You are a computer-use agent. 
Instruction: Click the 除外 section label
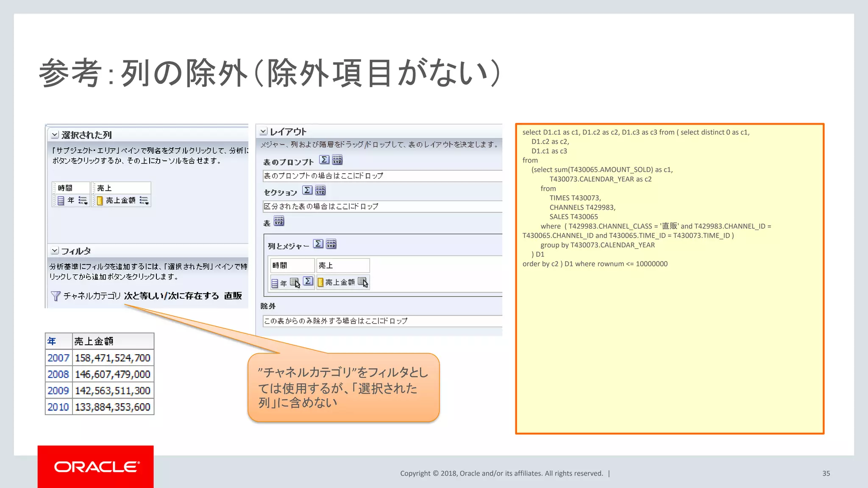pyautogui.click(x=268, y=306)
